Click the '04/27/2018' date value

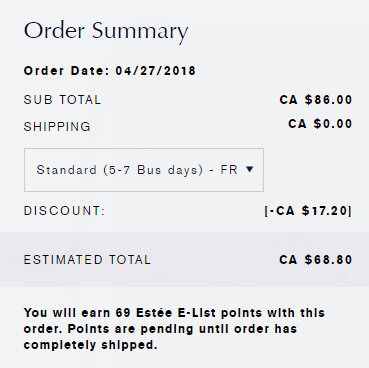(x=156, y=71)
